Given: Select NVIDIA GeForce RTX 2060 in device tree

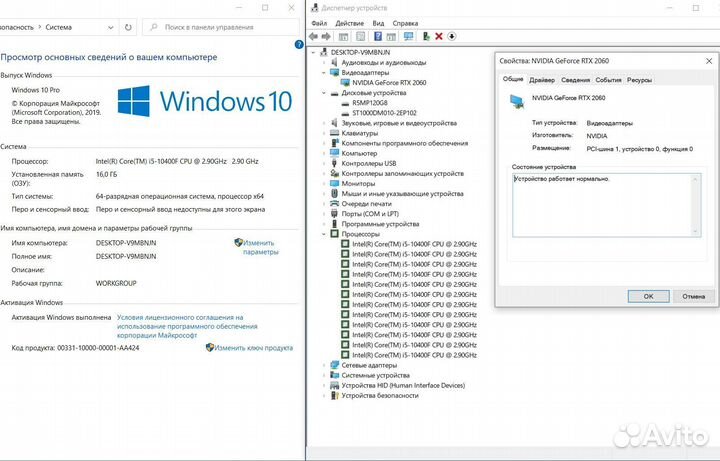Looking at the screenshot, I should click(389, 83).
